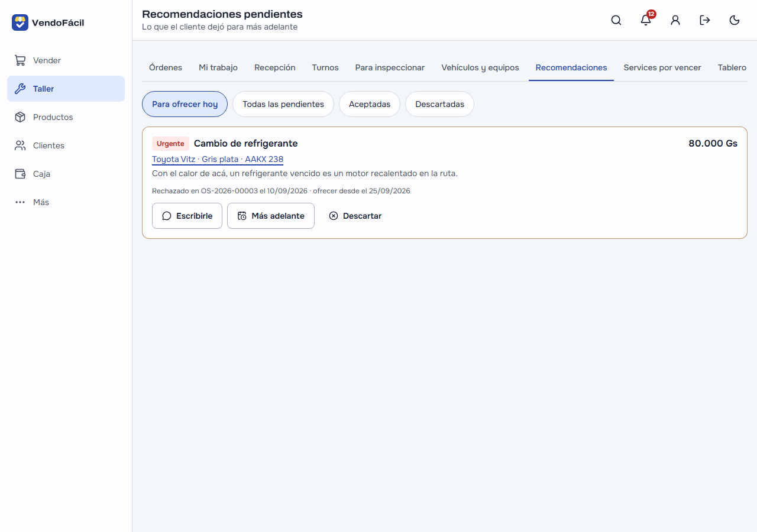This screenshot has height=532, width=757.
Task: Click the Urgente badge
Action: [x=170, y=144]
